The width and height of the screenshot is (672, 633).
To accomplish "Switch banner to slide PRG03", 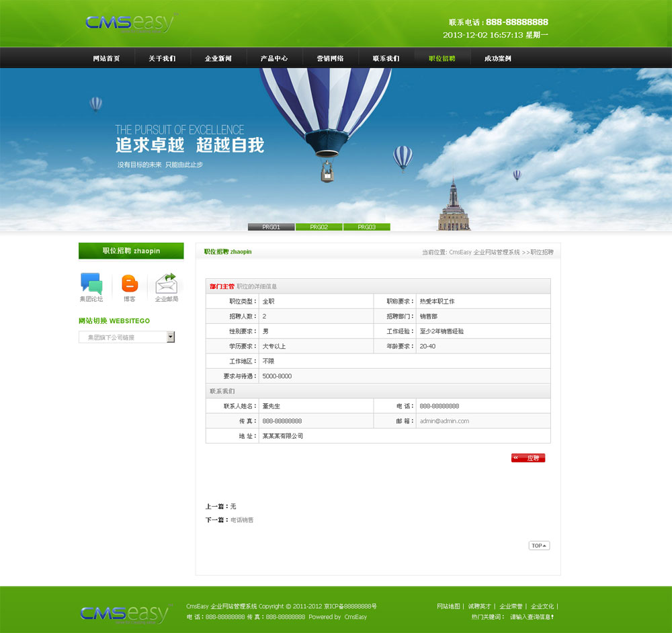I will [366, 227].
